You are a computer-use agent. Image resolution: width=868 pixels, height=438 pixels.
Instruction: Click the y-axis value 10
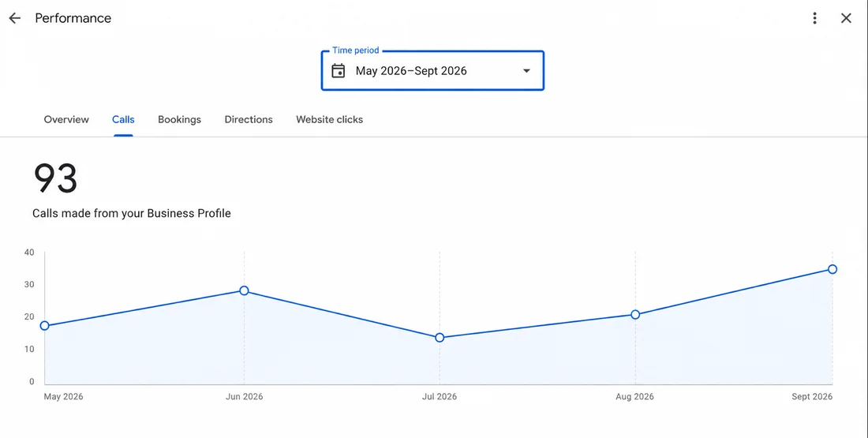click(x=29, y=349)
